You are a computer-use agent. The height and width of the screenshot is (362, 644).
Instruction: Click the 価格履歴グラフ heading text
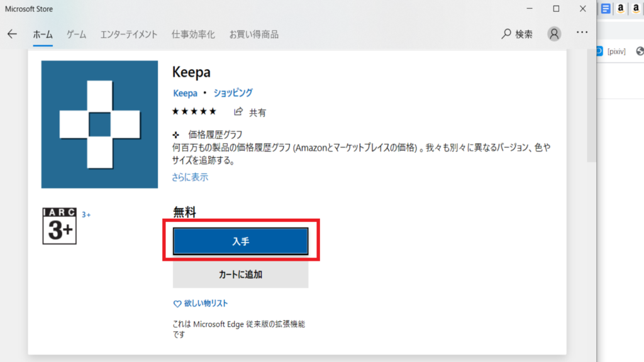(215, 134)
